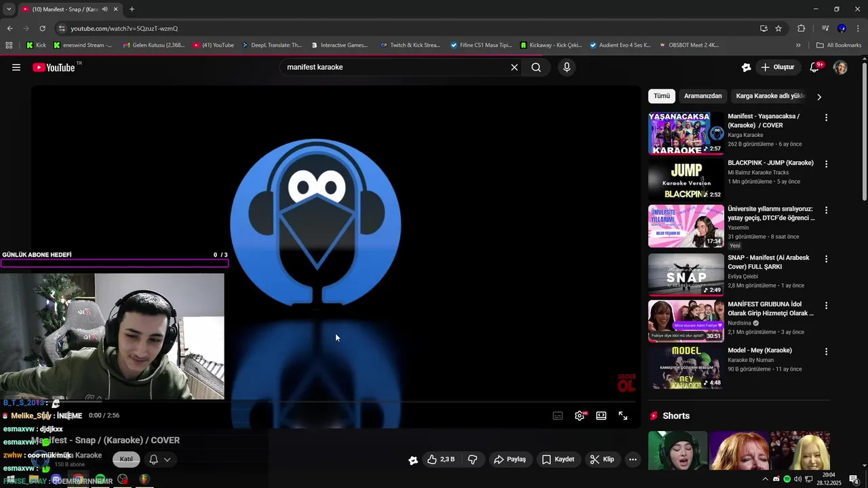Create a clip with Klip button

click(601, 460)
